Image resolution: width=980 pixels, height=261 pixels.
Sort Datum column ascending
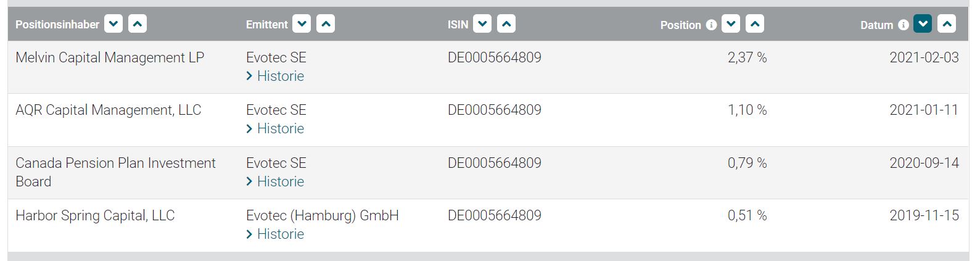tap(947, 24)
